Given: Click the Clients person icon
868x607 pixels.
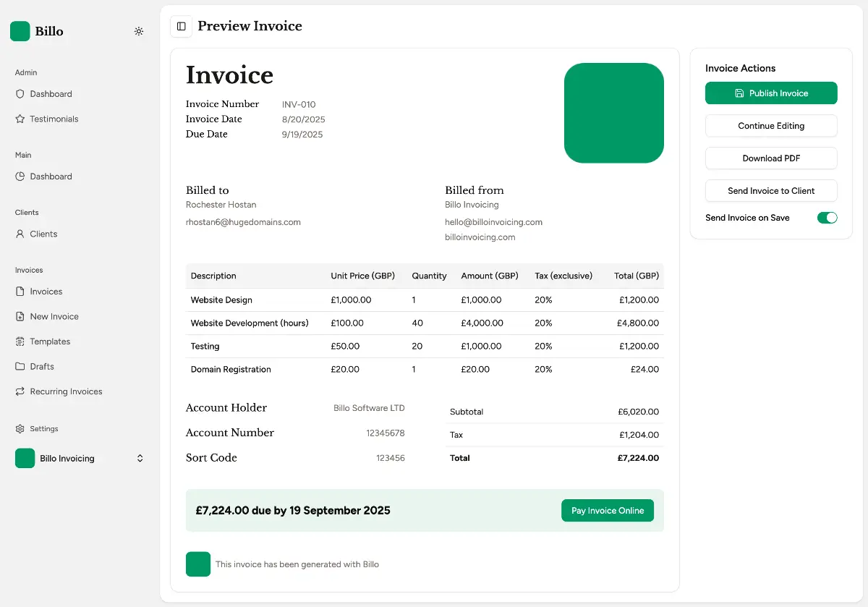Looking at the screenshot, I should 20,234.
